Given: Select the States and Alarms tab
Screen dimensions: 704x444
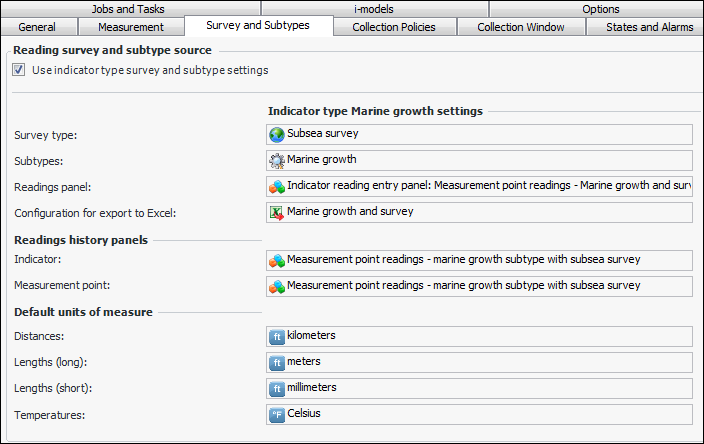Looking at the screenshot, I should point(649,27).
